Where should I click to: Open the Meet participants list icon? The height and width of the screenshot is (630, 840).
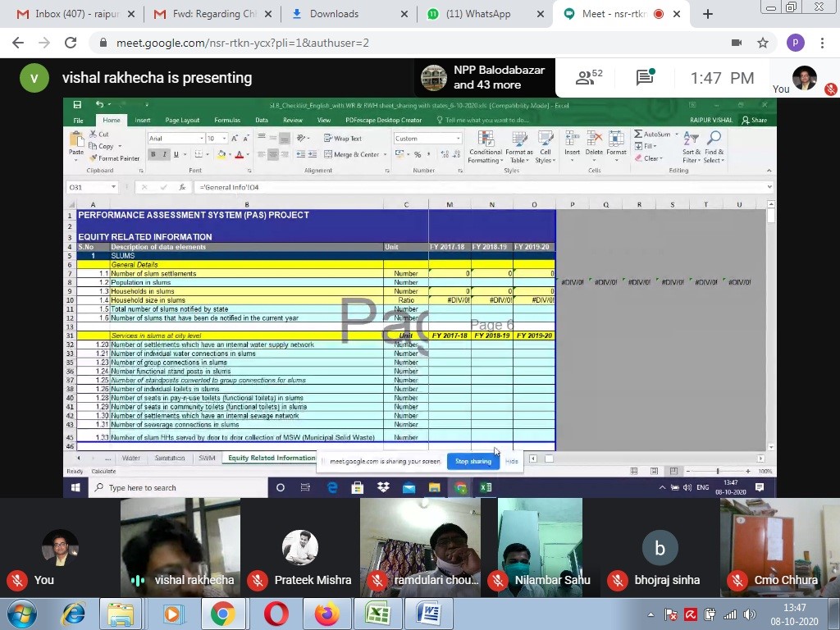point(588,78)
